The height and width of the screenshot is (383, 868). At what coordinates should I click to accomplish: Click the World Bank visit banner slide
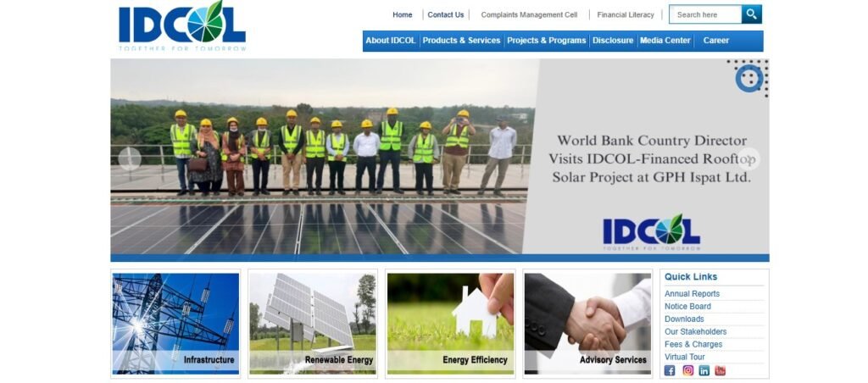[x=440, y=159]
